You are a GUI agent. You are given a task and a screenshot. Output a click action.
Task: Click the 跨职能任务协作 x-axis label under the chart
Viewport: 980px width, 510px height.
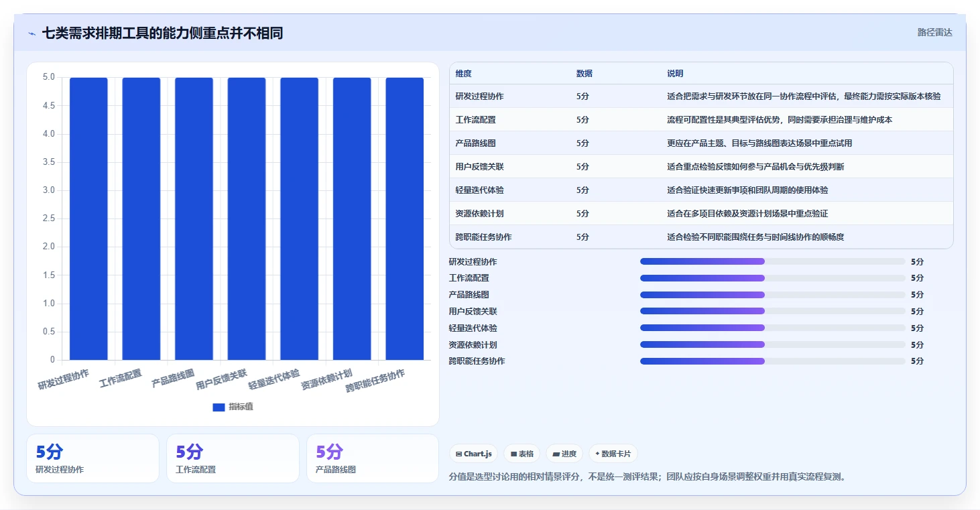375,381
